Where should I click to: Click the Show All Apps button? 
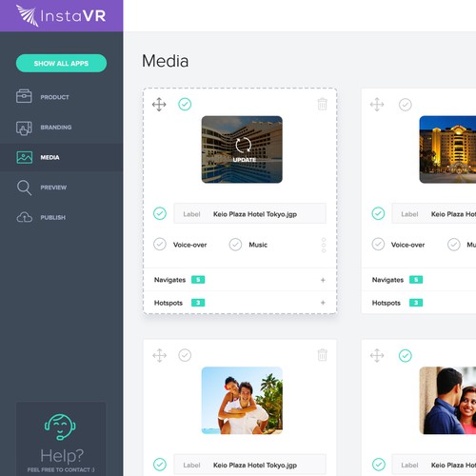[x=61, y=63]
